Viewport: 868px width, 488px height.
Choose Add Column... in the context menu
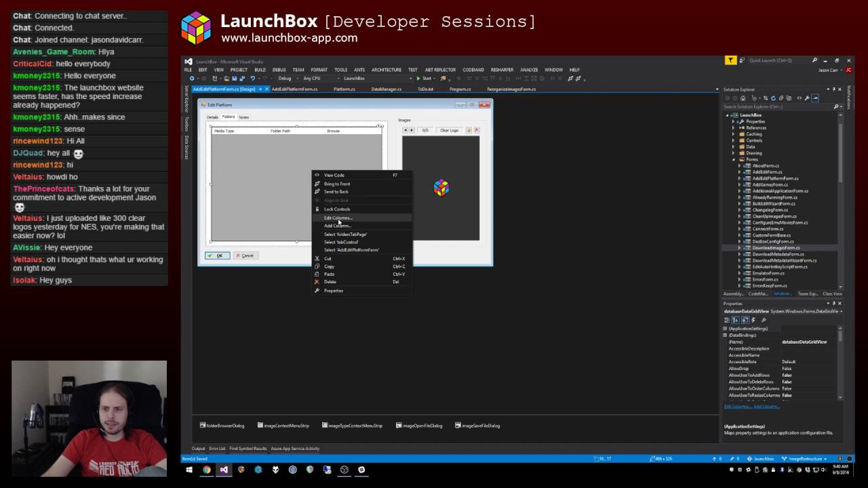coord(361,226)
